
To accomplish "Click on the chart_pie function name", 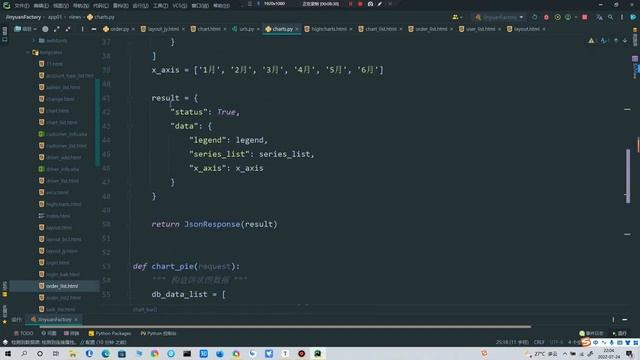I will pos(173,267).
